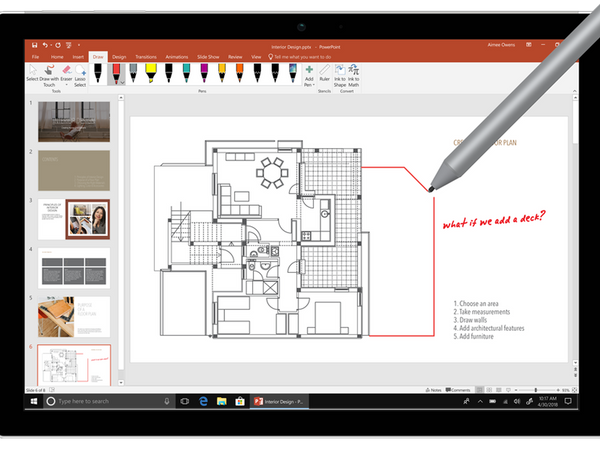Image resolution: width=600 pixels, height=450 pixels.
Task: Select the teal pen
Action: [x=186, y=73]
